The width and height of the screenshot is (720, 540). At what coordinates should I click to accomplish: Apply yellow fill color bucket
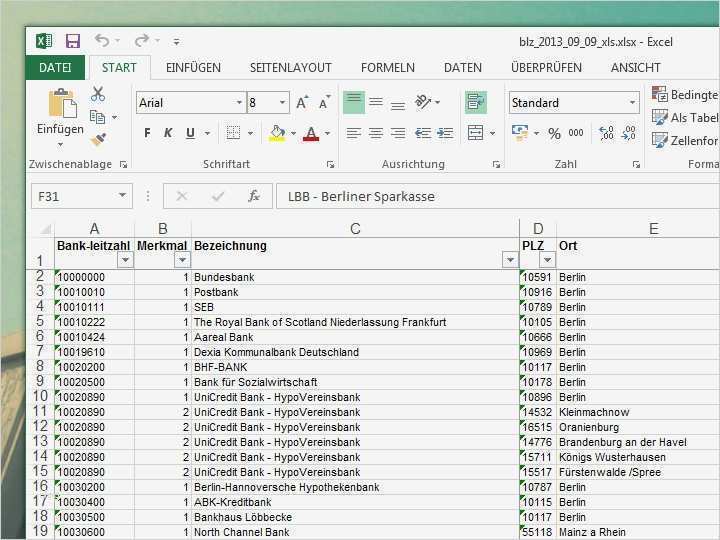coord(277,134)
